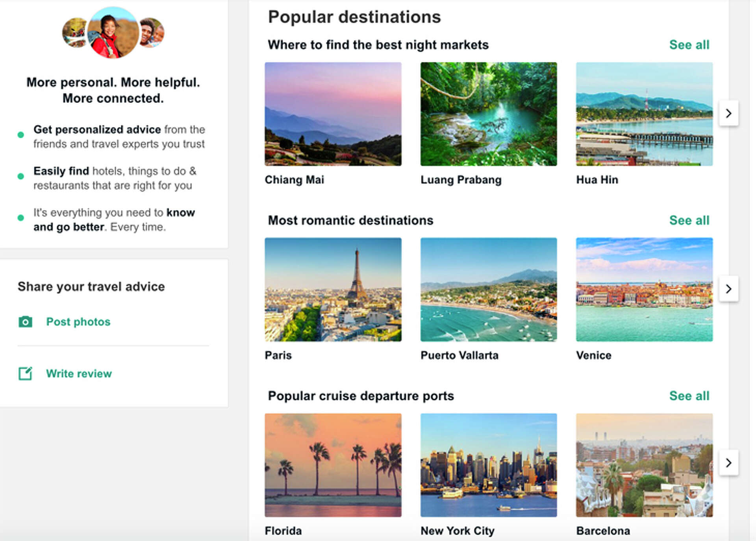The width and height of the screenshot is (756, 541).
Task: Click the Paris label link
Action: tap(278, 355)
